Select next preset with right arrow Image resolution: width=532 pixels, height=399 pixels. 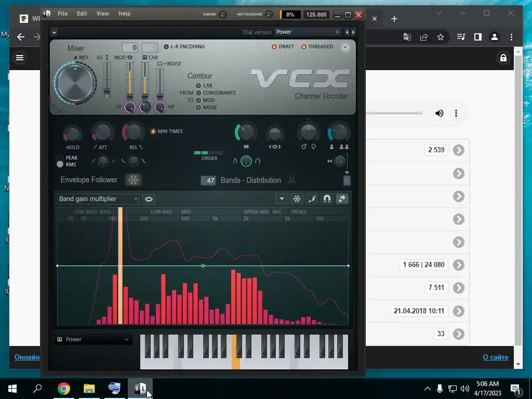click(x=353, y=32)
